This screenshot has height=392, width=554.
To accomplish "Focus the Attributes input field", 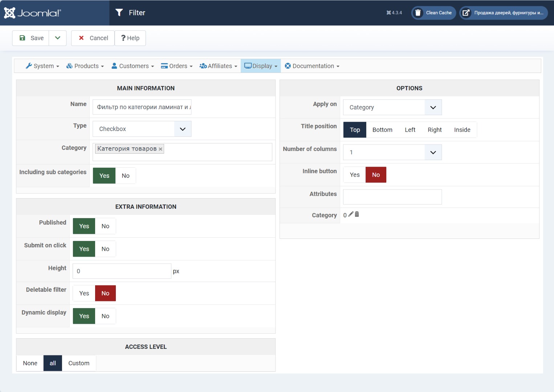I will coord(392,197).
